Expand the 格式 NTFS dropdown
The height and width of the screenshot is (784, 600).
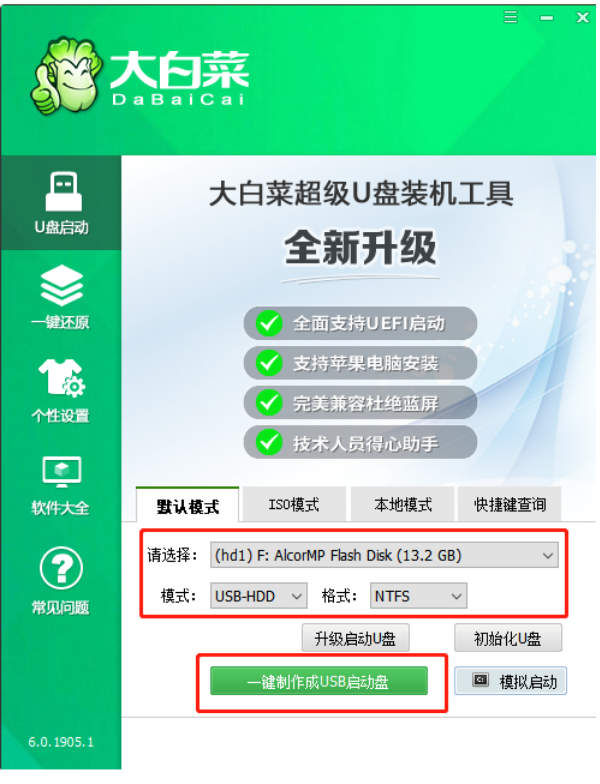click(418, 596)
